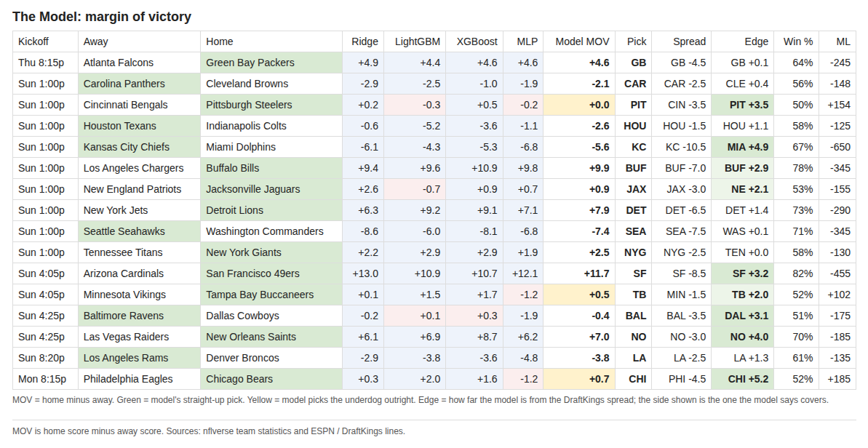868x448 pixels.
Task: Select the Detroit Lions cell
Action: [271, 210]
